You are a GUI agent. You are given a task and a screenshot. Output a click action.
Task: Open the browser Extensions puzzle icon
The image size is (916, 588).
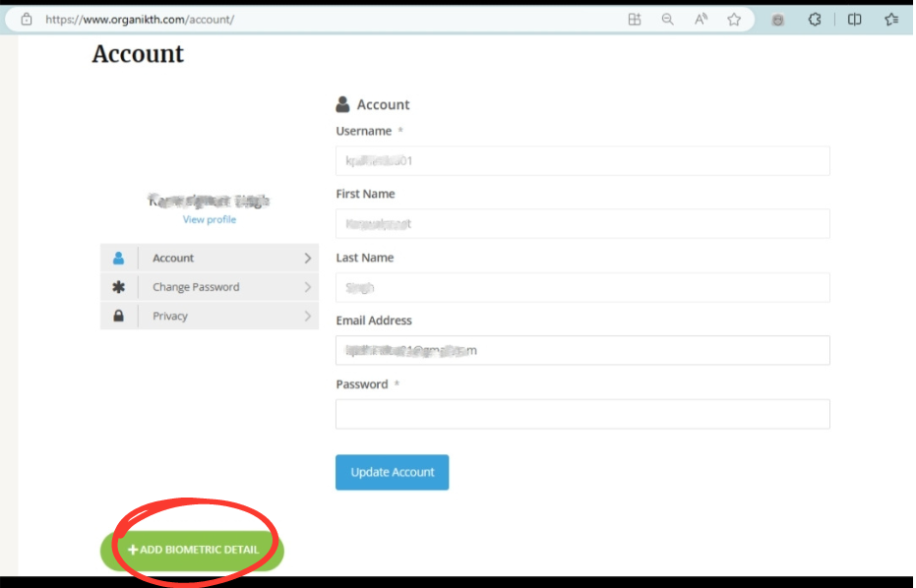coord(815,19)
